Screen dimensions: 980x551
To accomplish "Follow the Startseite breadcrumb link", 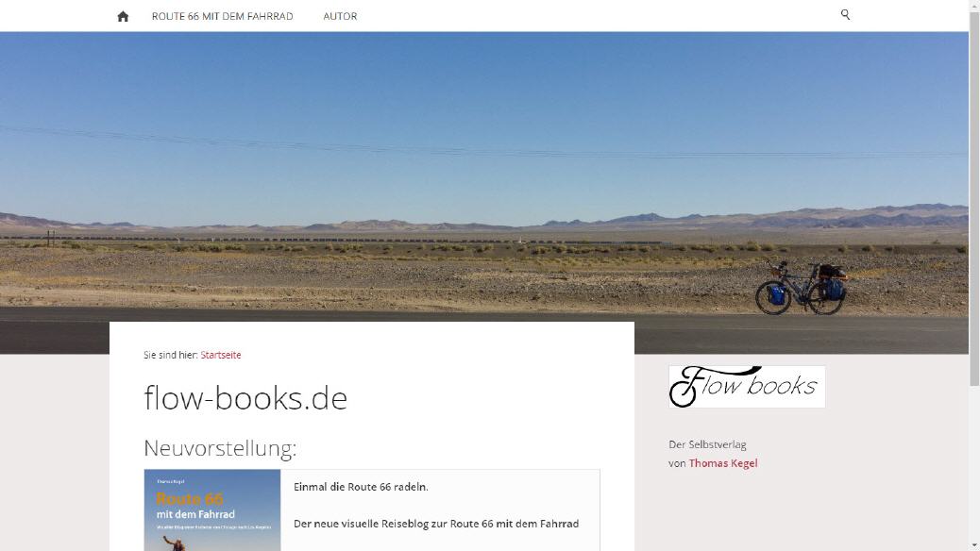I will point(221,355).
